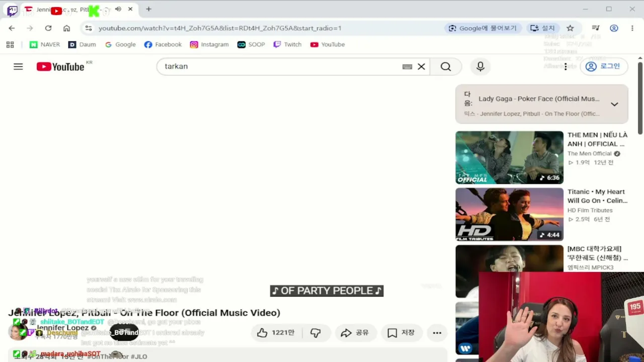Click the next-up title Lady Gaga - Poker Face
This screenshot has width=644, height=362.
click(539, 99)
